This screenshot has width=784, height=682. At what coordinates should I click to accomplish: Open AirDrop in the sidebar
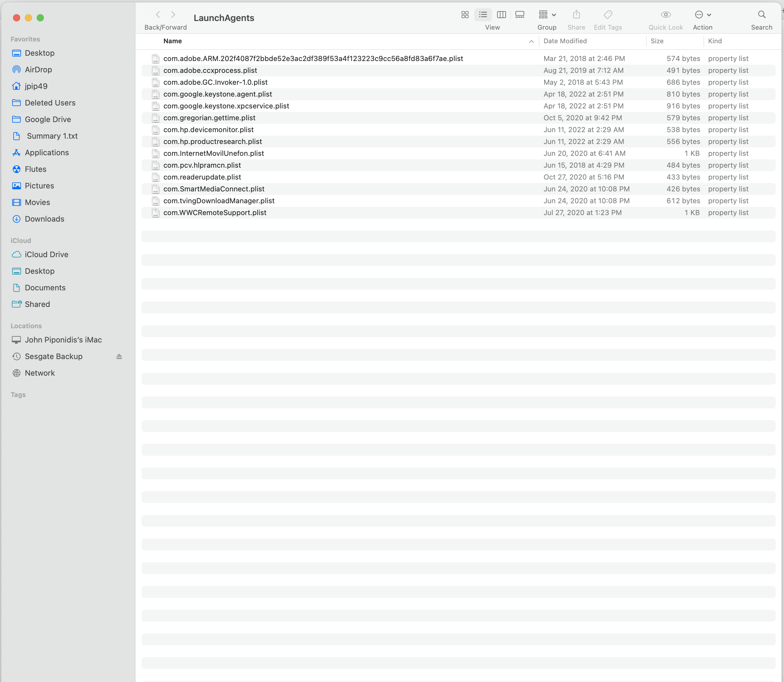tap(38, 70)
